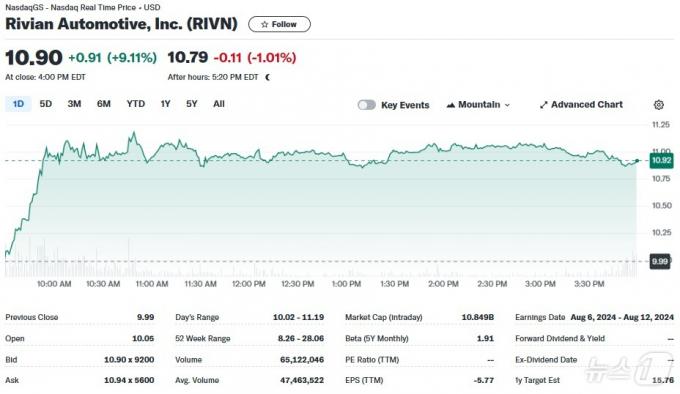
Task: Select the 5D range tab
Action: (46, 104)
